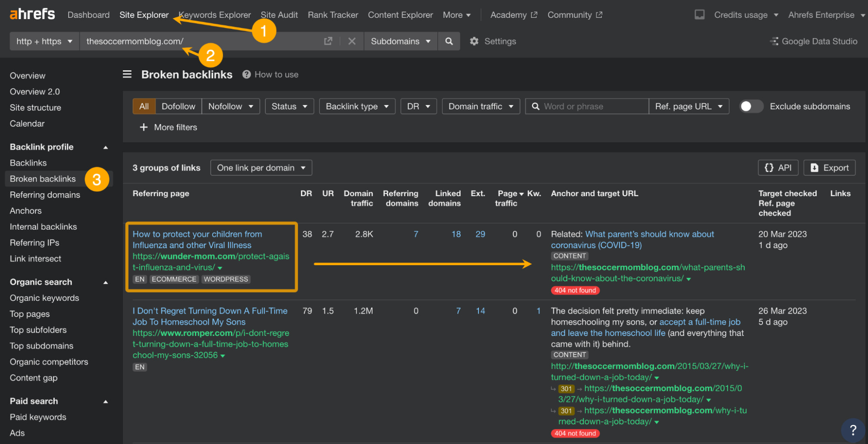The height and width of the screenshot is (444, 868).
Task: Expand the Subdomains mode dropdown
Action: [x=400, y=41]
